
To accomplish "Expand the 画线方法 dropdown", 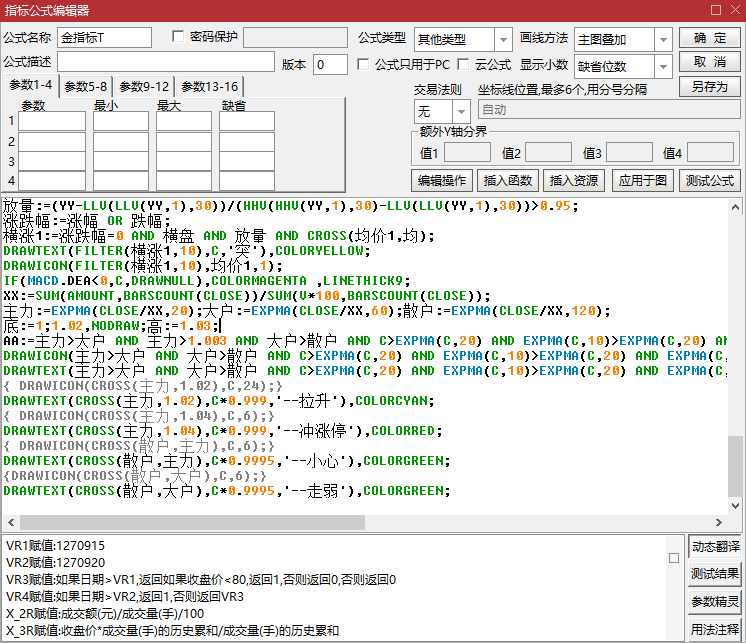I will click(664, 39).
